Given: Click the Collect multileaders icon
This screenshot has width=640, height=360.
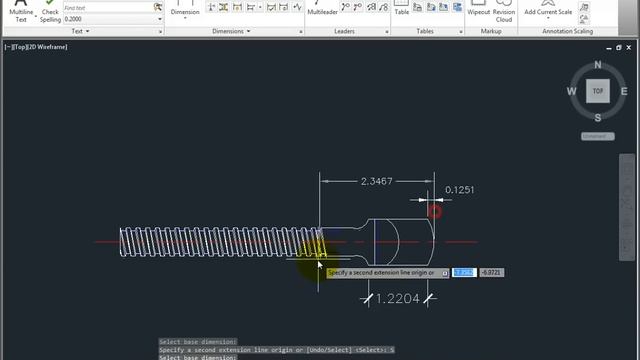Looking at the screenshot, I should [383, 7].
